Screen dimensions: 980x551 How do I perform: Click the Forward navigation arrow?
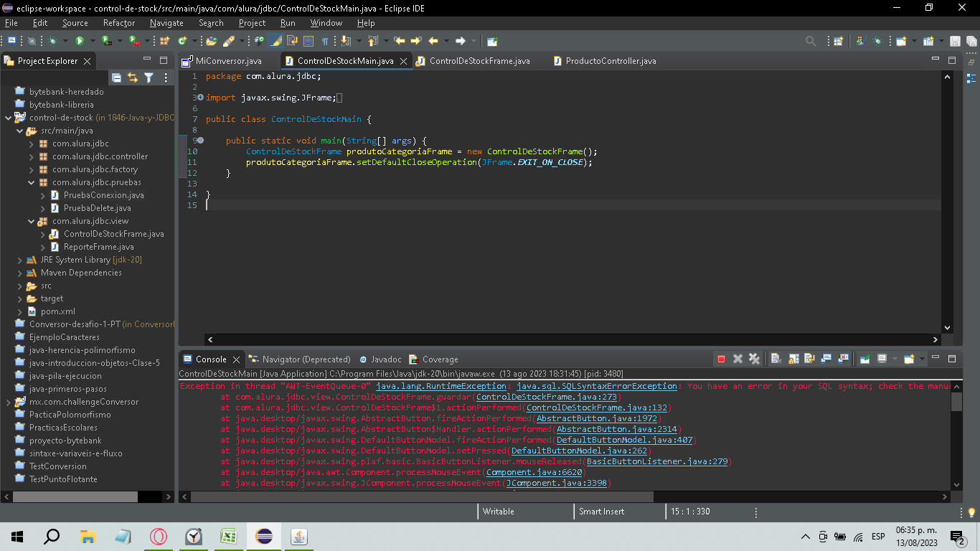[461, 41]
